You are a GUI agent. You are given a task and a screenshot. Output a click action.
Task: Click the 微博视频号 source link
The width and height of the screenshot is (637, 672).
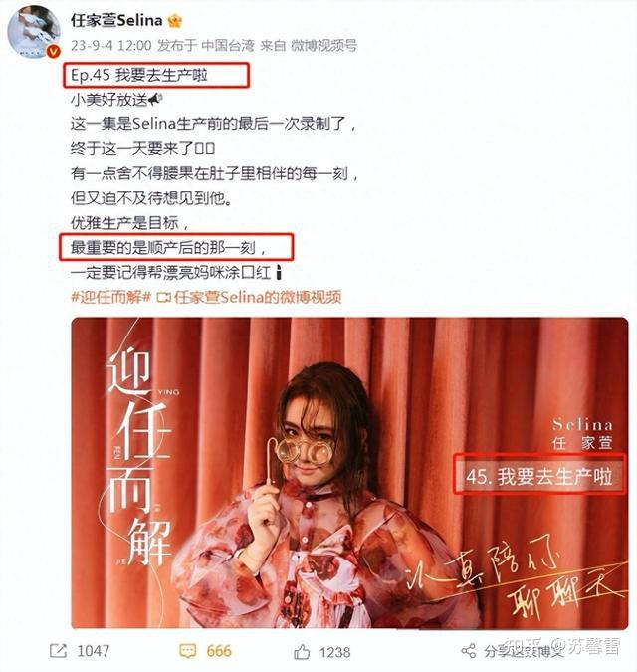(x=323, y=45)
